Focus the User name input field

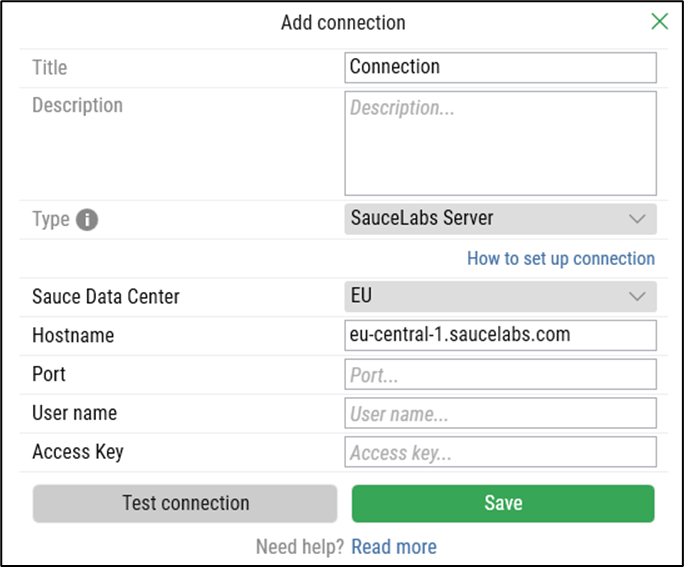pyautogui.click(x=500, y=413)
